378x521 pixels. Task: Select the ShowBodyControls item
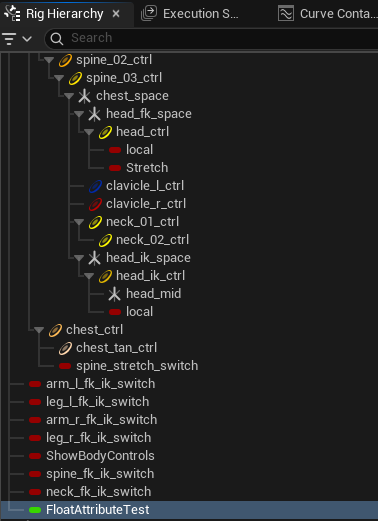coord(100,456)
